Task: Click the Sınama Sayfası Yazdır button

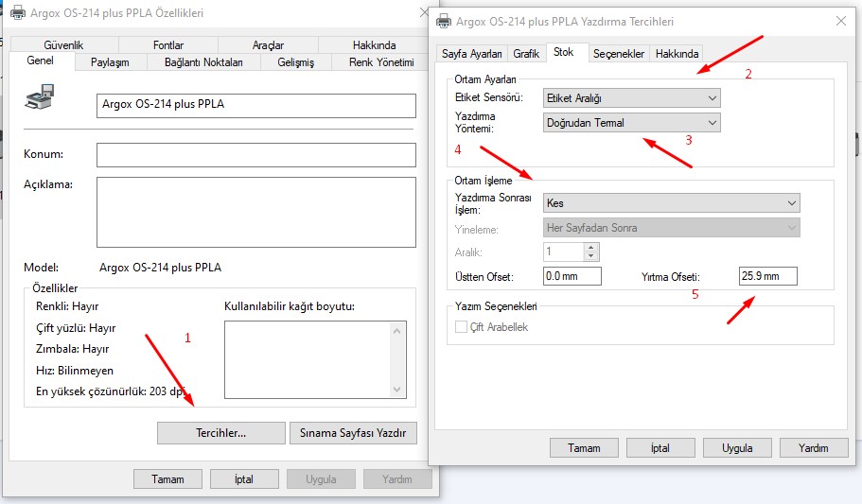Action: pyautogui.click(x=353, y=433)
